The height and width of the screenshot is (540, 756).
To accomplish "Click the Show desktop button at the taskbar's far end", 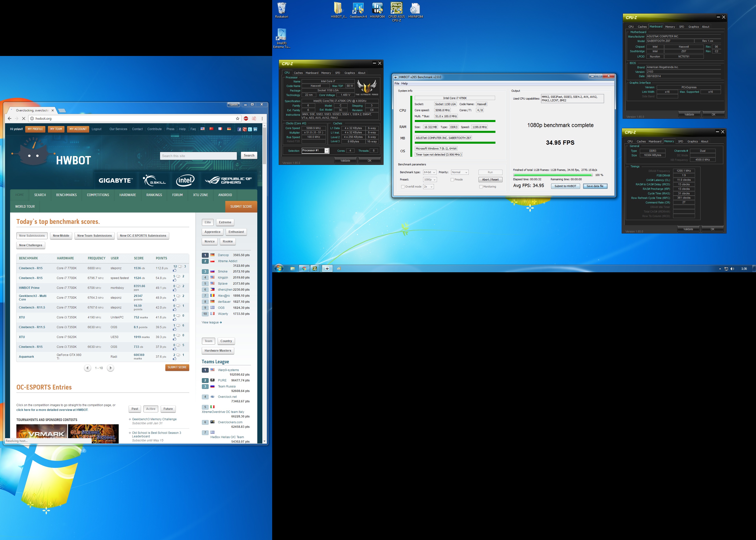I will [754, 269].
